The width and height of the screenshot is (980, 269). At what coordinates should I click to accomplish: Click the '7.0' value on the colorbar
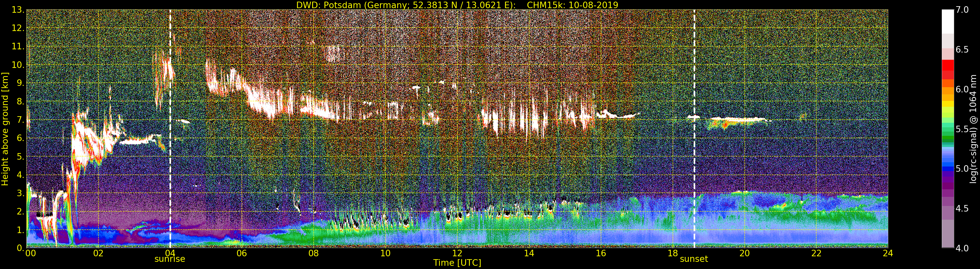(x=962, y=10)
